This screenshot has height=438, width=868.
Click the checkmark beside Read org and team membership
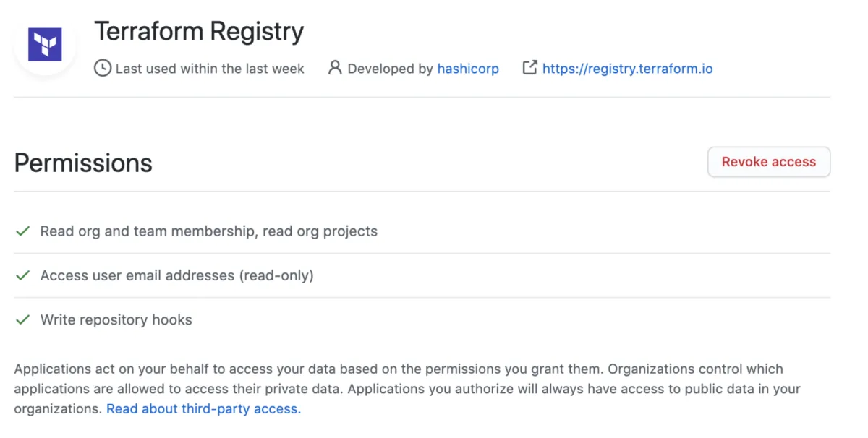(23, 231)
